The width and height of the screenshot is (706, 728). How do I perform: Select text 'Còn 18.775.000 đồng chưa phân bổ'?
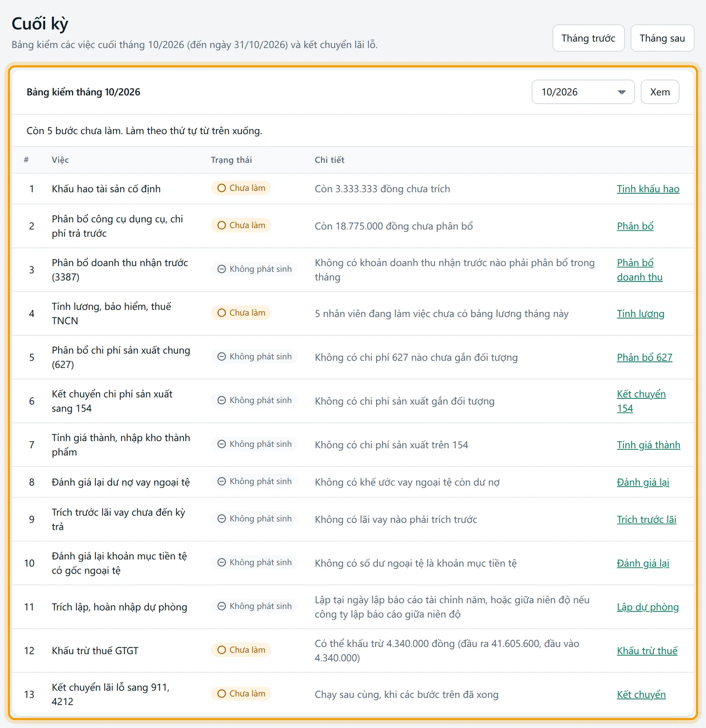click(x=394, y=226)
